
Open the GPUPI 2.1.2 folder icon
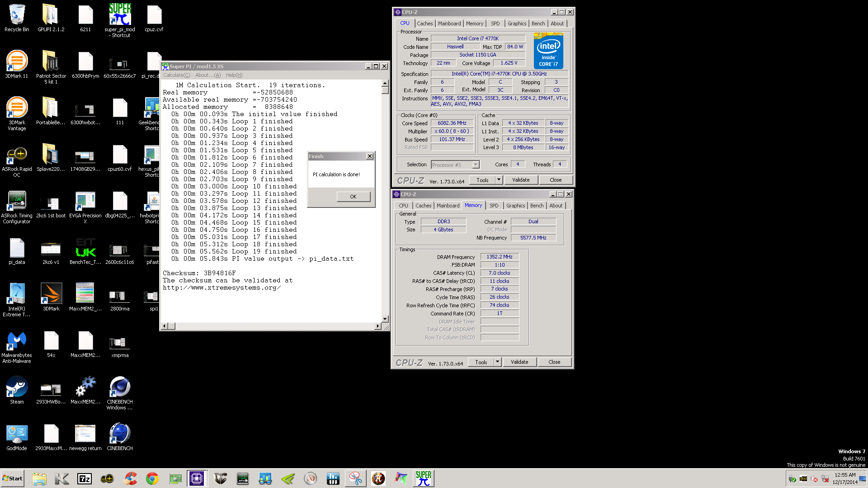[51, 18]
